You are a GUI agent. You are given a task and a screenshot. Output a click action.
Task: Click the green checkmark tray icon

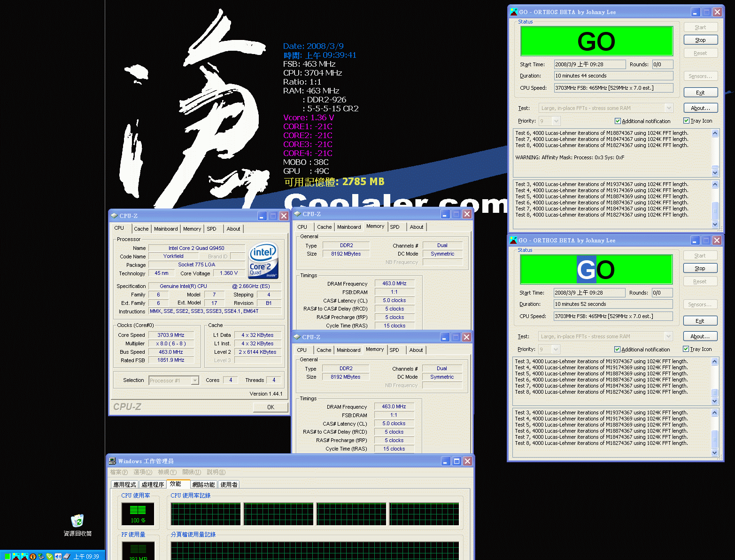pyautogui.click(x=49, y=557)
